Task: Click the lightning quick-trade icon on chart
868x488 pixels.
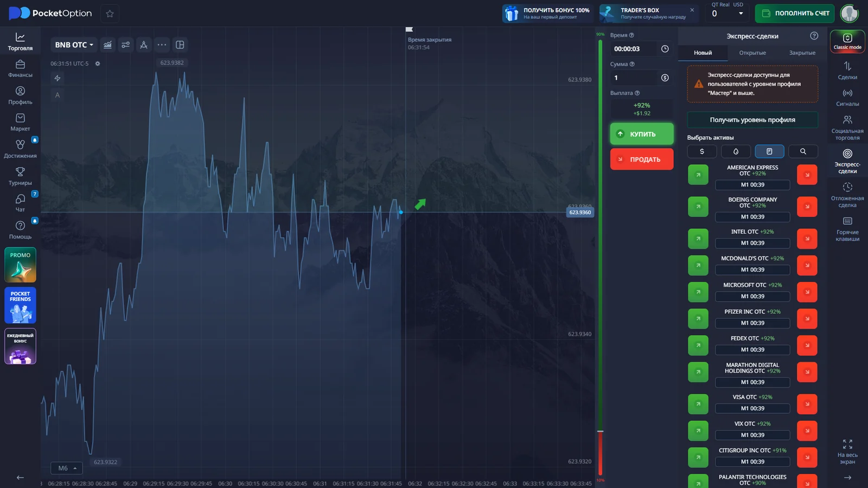Action: pos(58,78)
